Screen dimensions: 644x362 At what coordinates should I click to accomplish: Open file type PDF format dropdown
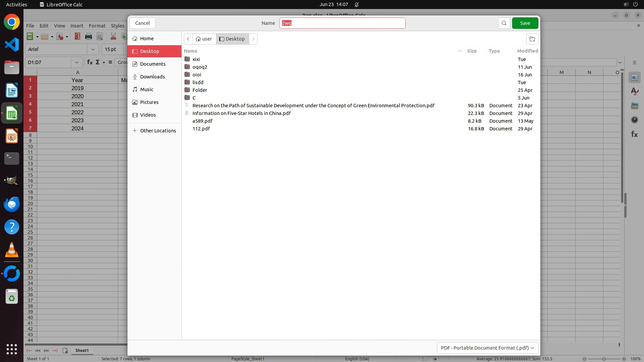487,348
